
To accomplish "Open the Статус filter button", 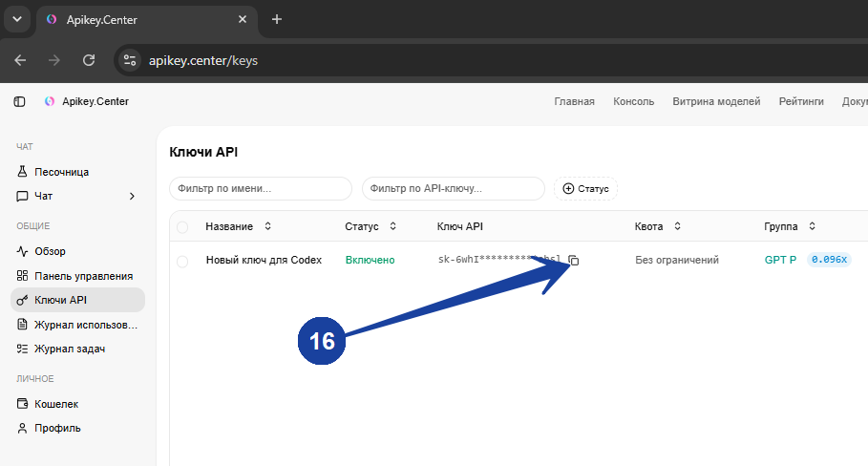I will pos(585,189).
